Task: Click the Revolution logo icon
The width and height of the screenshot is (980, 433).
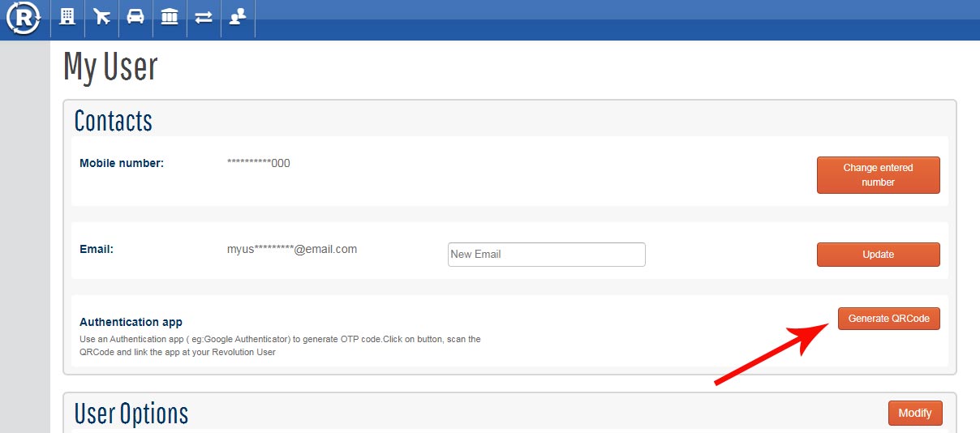Action: pos(24,19)
